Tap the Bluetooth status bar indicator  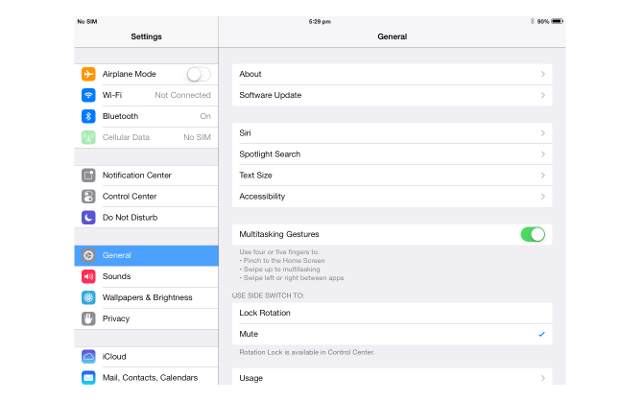tap(533, 21)
